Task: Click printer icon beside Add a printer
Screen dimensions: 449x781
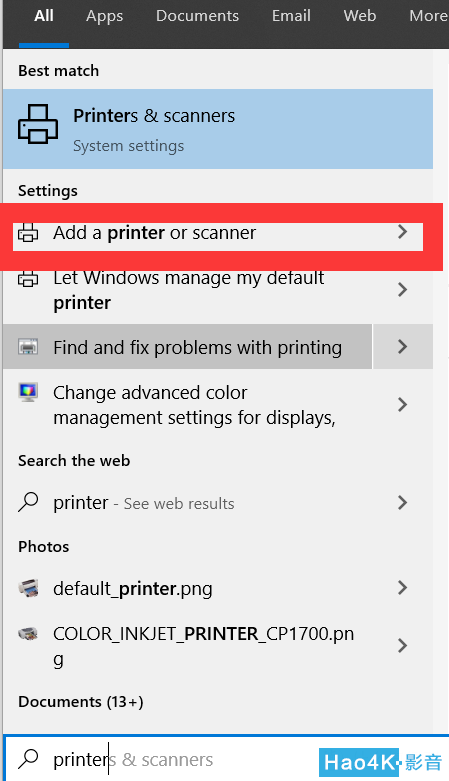Action: click(28, 233)
